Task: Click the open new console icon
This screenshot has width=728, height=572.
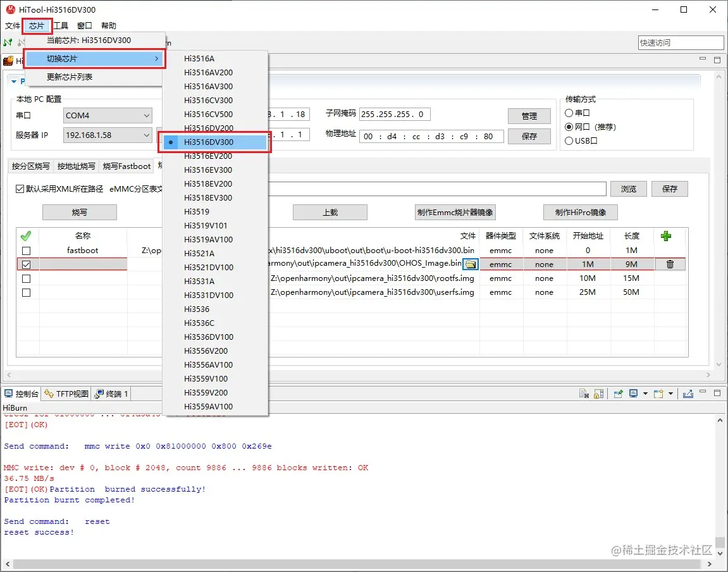Action: (658, 394)
